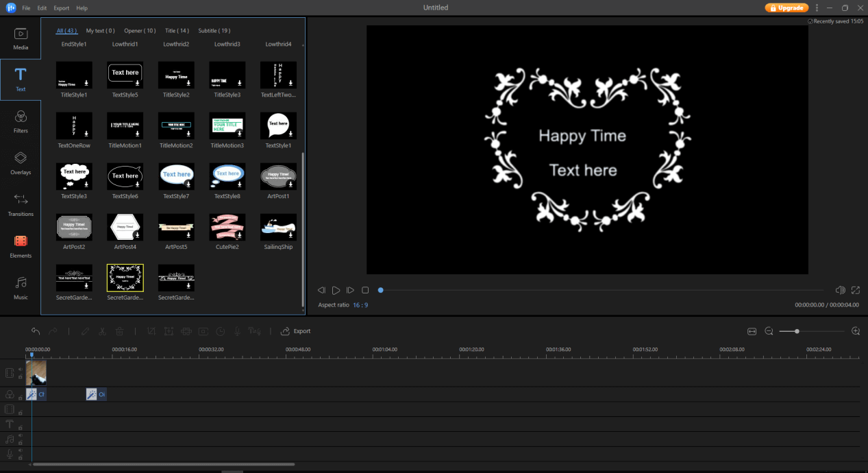868x473 pixels.
Task: Open the Transitions panel
Action: (21, 204)
